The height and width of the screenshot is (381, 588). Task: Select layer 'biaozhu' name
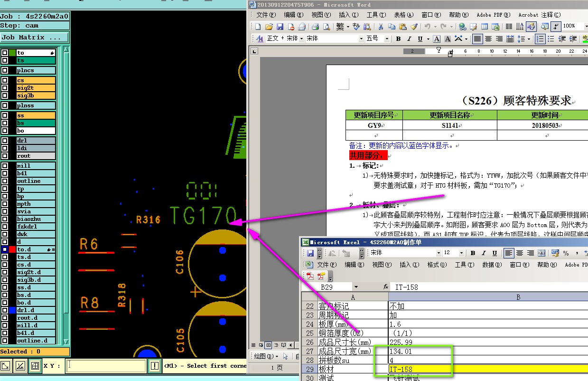click(x=36, y=219)
